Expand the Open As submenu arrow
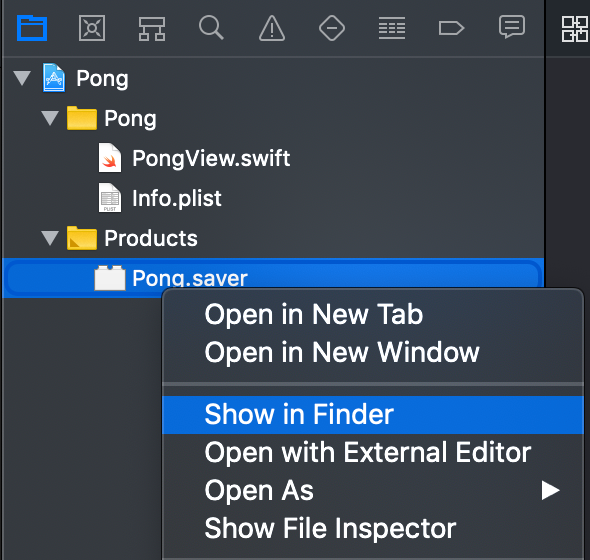The height and width of the screenshot is (560, 590). pyautogui.click(x=550, y=491)
